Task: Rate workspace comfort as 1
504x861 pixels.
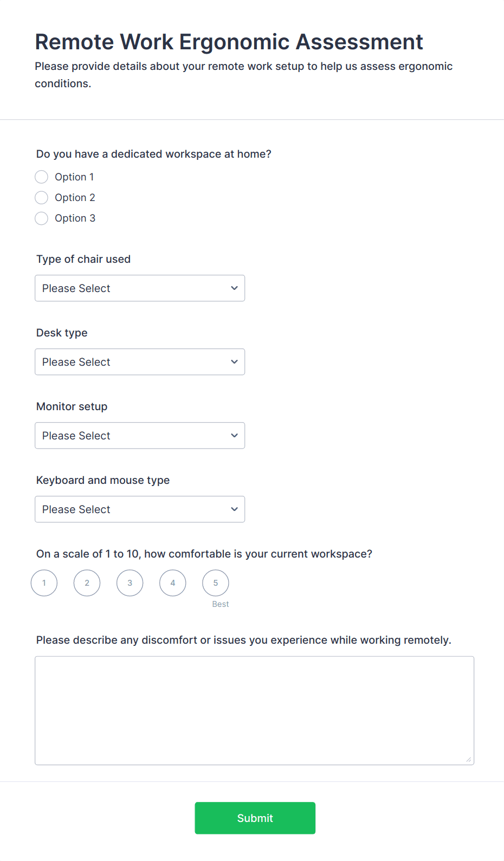Action: pos(44,583)
